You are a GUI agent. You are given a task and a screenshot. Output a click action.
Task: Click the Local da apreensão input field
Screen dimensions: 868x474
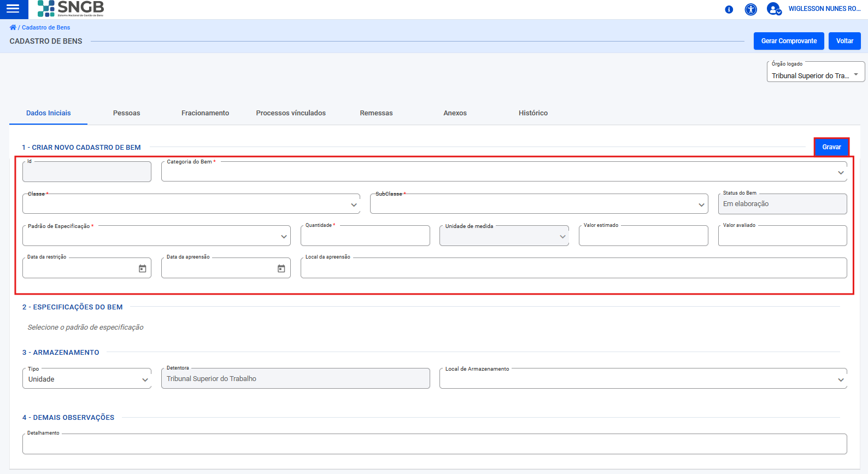[x=573, y=268]
